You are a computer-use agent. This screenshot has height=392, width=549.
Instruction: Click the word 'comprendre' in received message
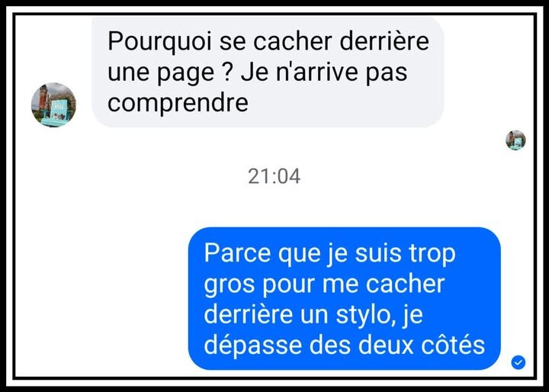point(178,103)
